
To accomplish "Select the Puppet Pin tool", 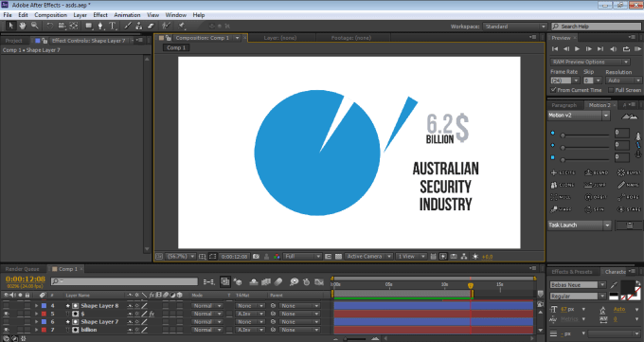I will point(182,26).
